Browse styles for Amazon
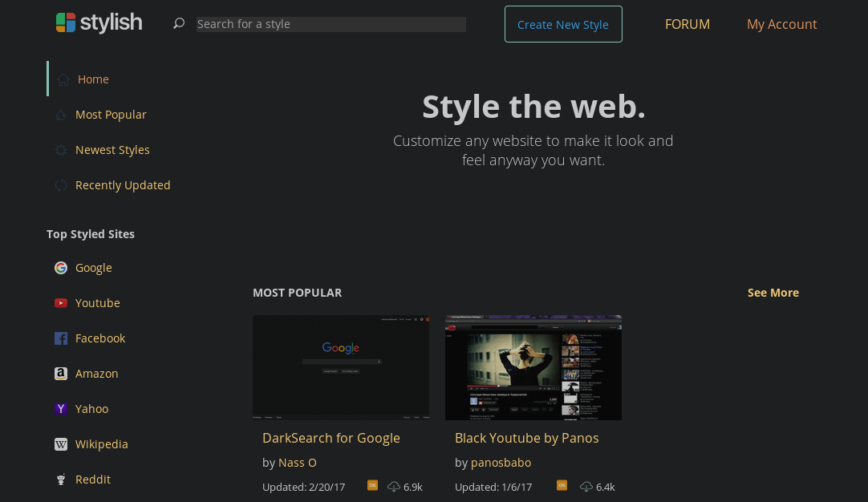This screenshot has width=868, height=502. [x=97, y=374]
